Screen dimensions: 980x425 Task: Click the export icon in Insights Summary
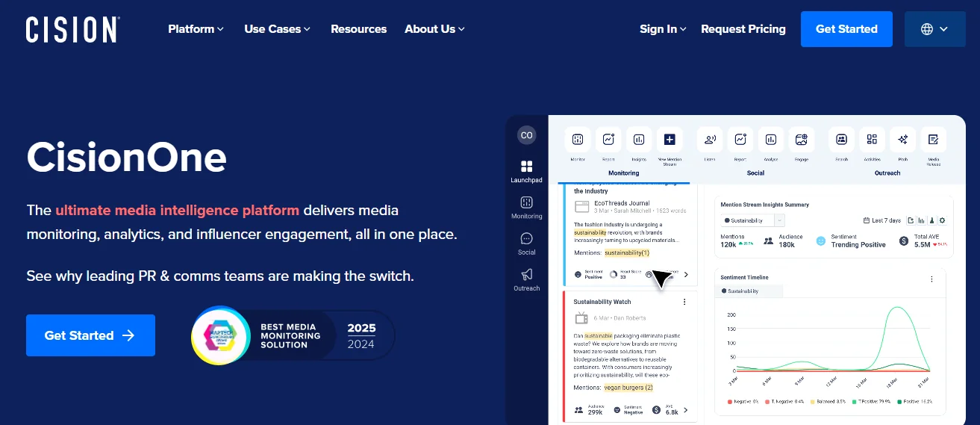(911, 220)
